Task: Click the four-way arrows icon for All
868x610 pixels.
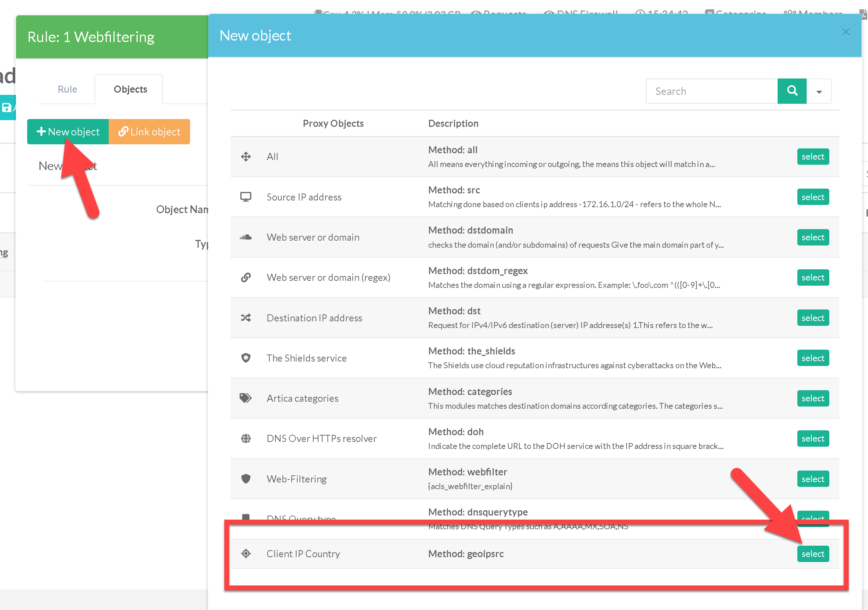Action: coord(246,157)
